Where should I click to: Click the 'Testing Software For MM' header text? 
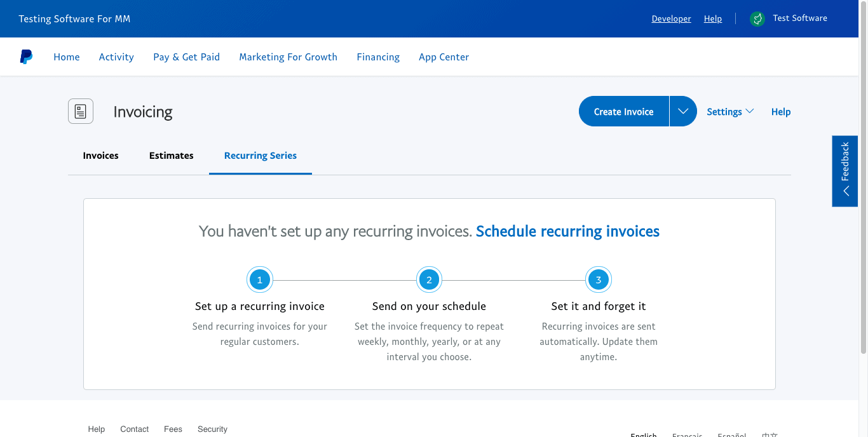pyautogui.click(x=74, y=18)
